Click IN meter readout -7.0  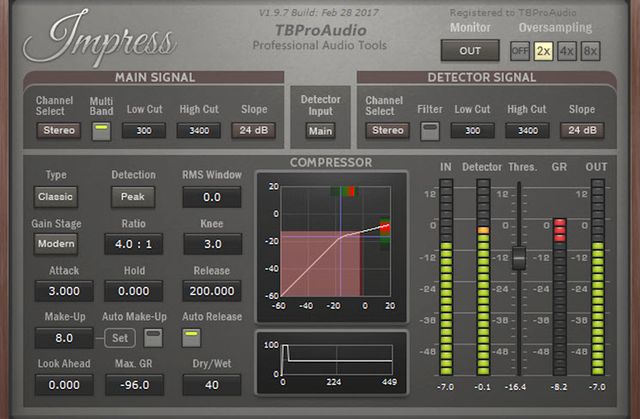click(x=445, y=387)
